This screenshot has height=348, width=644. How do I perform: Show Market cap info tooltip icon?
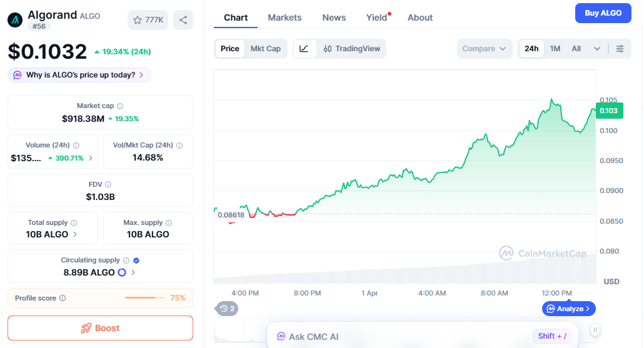point(120,106)
